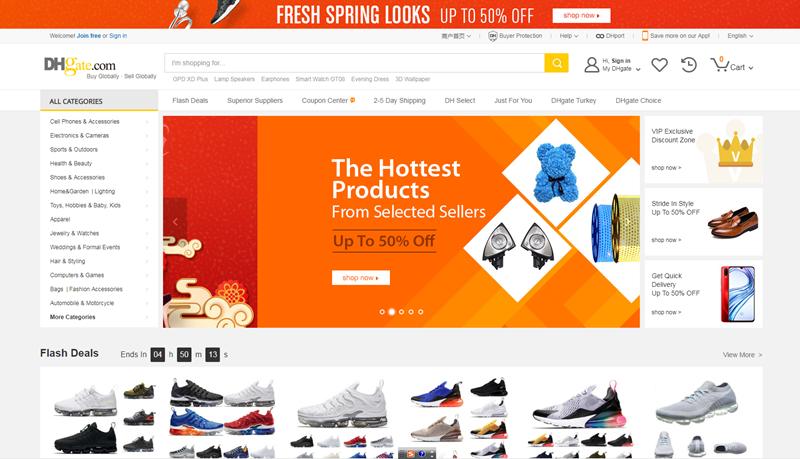The image size is (800, 459).
Task: Click the shop now button on spring banner
Action: tap(581, 15)
